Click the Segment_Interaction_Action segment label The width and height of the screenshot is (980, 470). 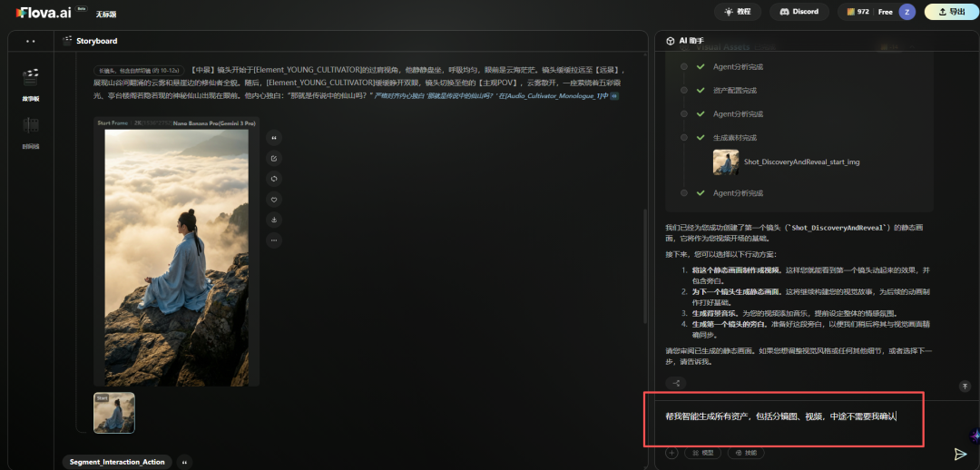click(117, 462)
